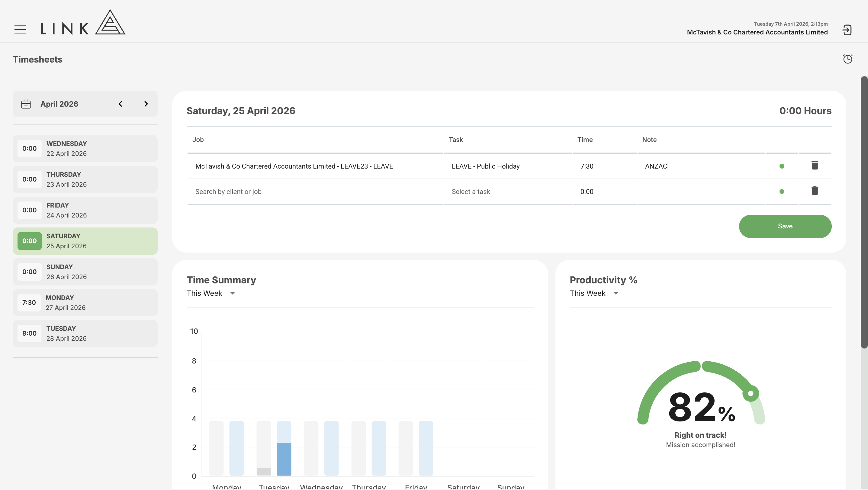Click the productivity gauge handle

tap(751, 393)
